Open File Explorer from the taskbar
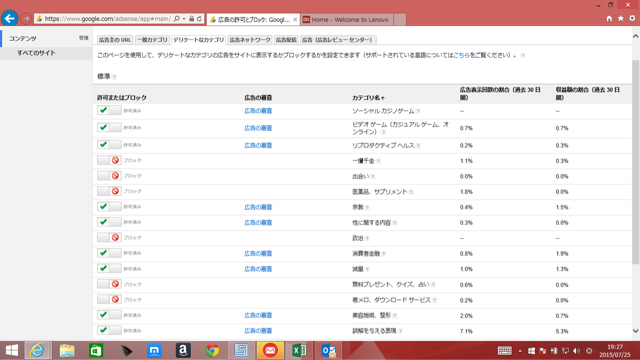The height and width of the screenshot is (360, 640). click(67, 350)
